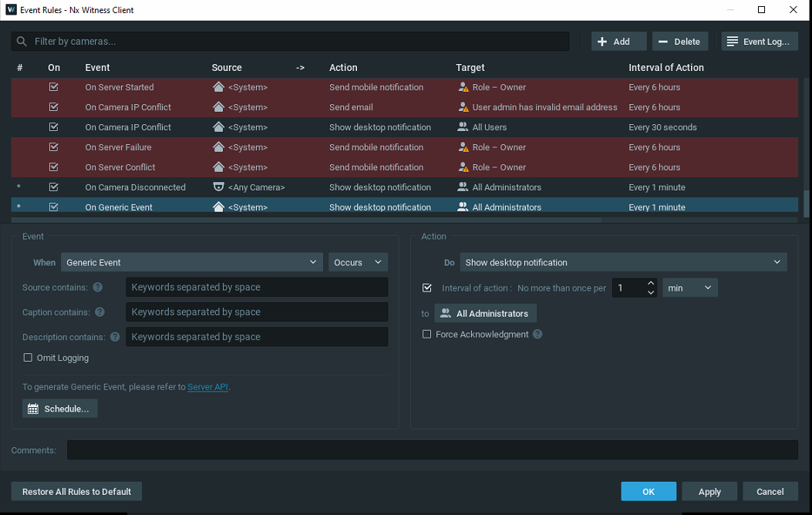Click the Comments text field
This screenshot has height=515, width=812.
tap(432, 450)
